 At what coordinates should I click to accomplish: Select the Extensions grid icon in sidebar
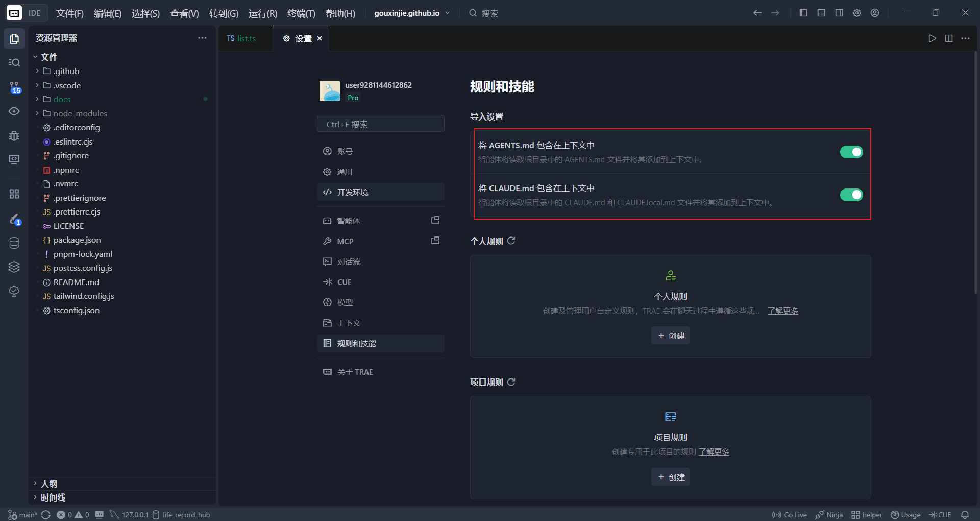pyautogui.click(x=14, y=194)
